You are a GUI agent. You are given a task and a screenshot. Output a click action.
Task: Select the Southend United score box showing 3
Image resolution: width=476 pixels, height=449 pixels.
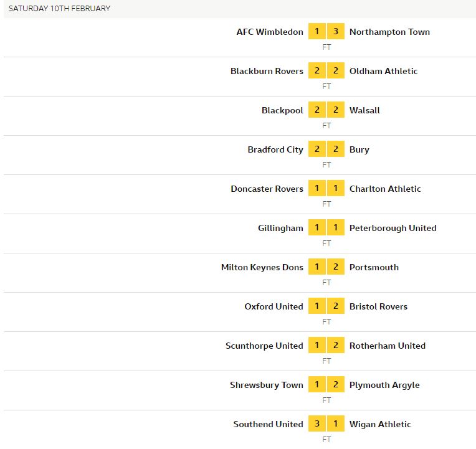317,423
